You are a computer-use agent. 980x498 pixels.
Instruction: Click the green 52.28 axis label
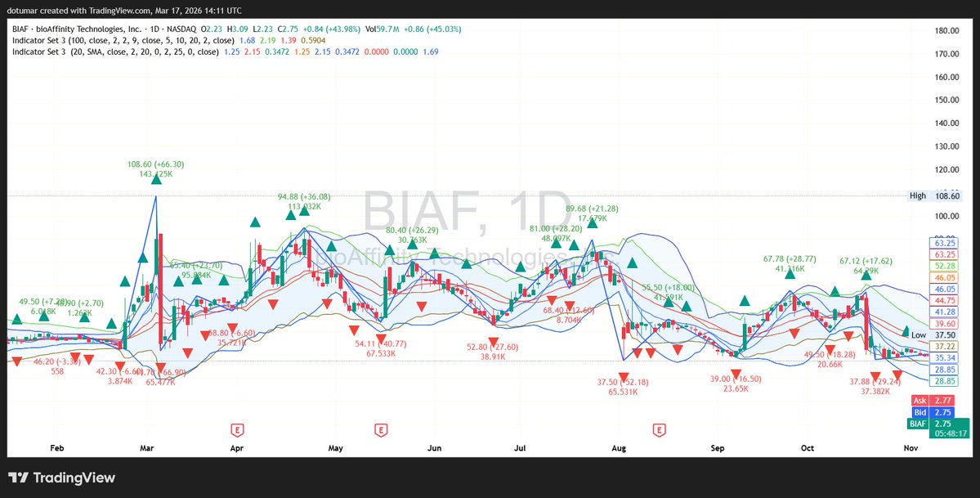tap(945, 267)
